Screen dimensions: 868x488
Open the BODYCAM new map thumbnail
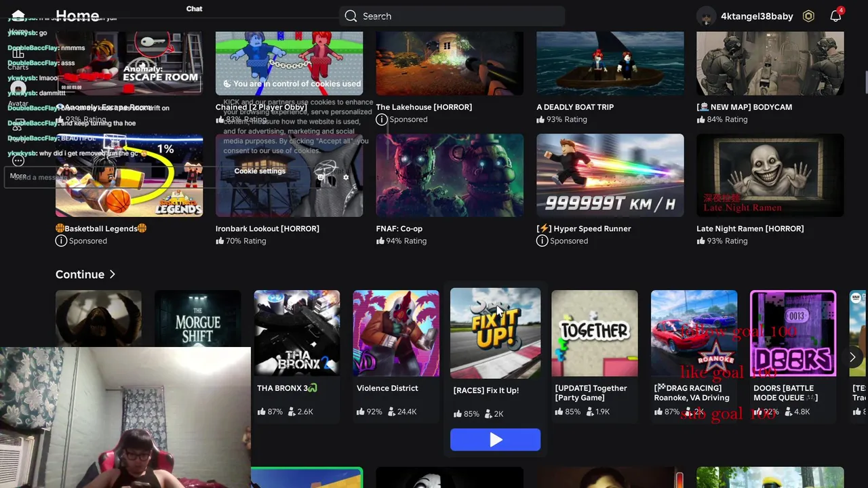tap(770, 63)
